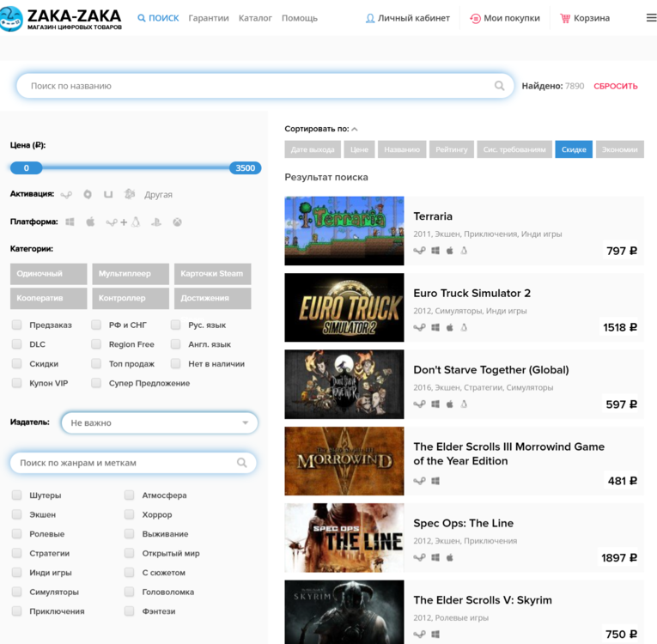This screenshot has width=657, height=644.
Task: Click the maximum price slider handle 3500
Action: pyautogui.click(x=245, y=168)
